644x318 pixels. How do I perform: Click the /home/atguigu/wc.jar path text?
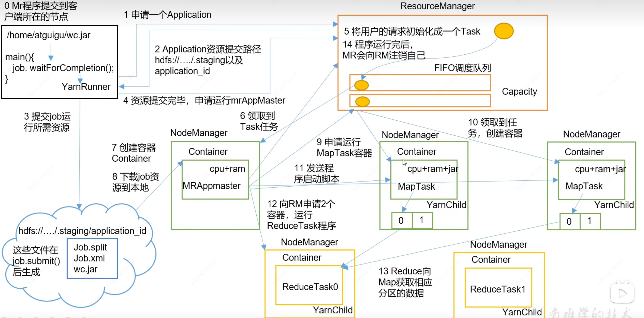click(49, 35)
